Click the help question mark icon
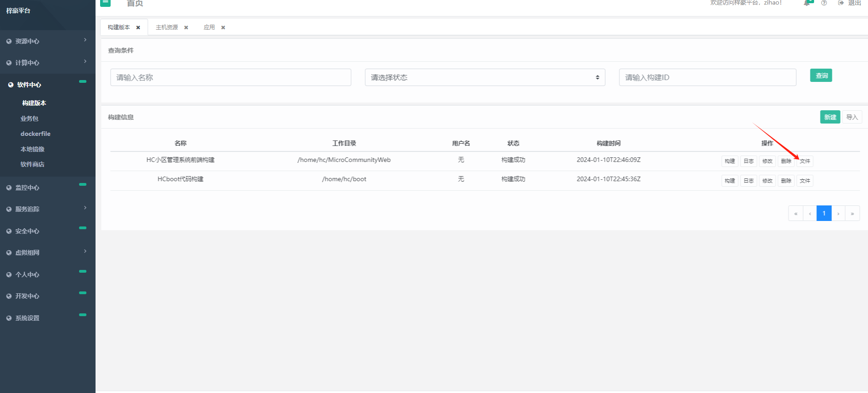The width and height of the screenshot is (868, 393). click(x=824, y=3)
